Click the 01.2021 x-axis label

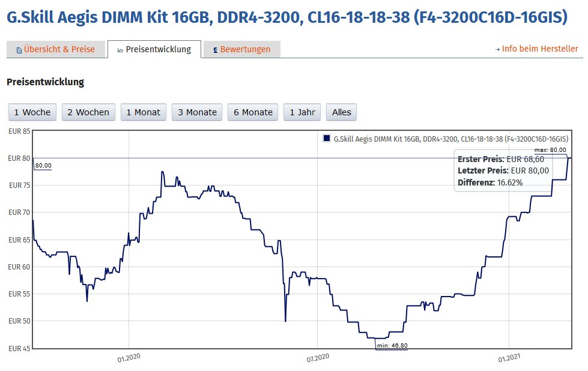click(x=509, y=358)
